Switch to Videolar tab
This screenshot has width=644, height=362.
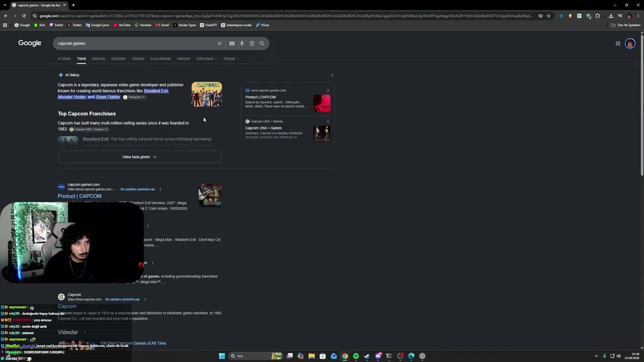pyautogui.click(x=138, y=59)
